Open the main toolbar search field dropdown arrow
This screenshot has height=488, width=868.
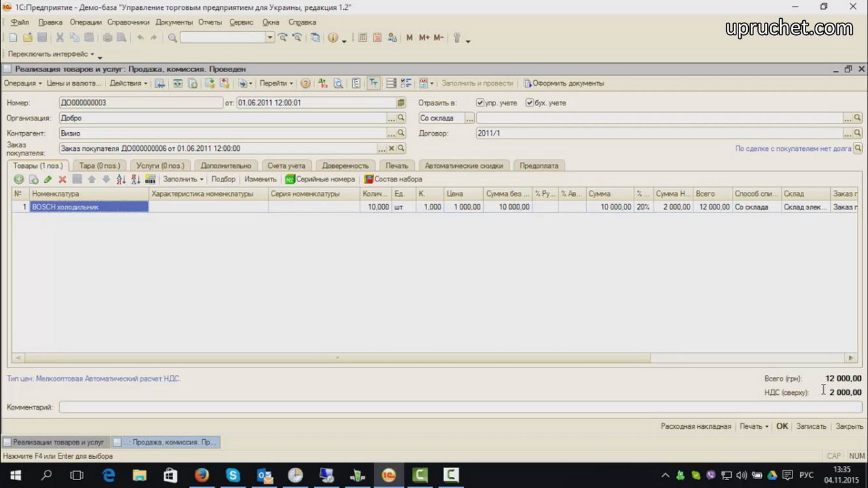point(270,38)
